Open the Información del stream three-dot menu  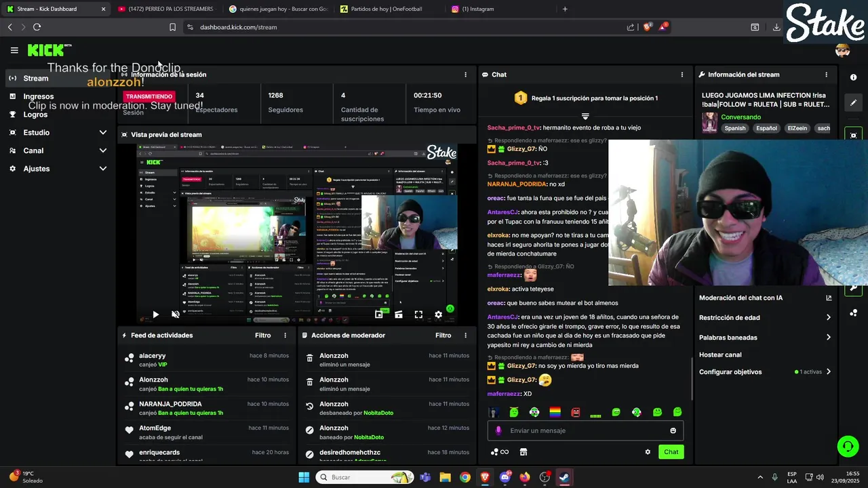pyautogui.click(x=826, y=75)
